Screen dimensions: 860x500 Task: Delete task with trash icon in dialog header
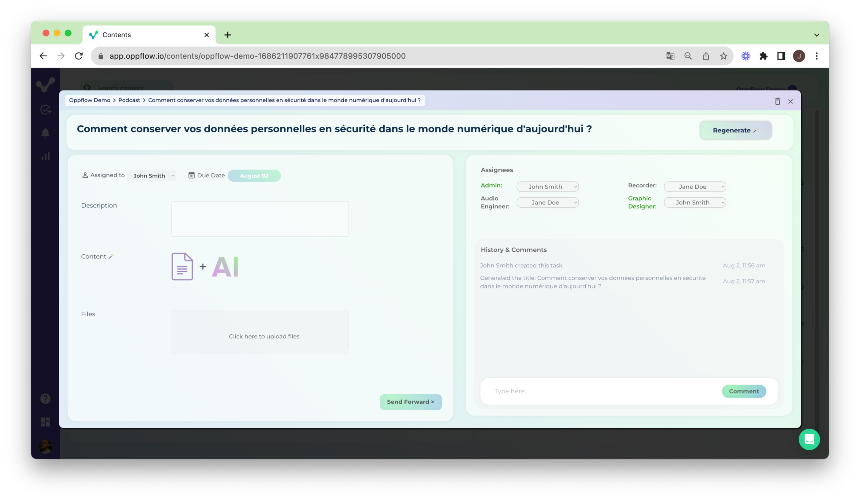coord(777,101)
